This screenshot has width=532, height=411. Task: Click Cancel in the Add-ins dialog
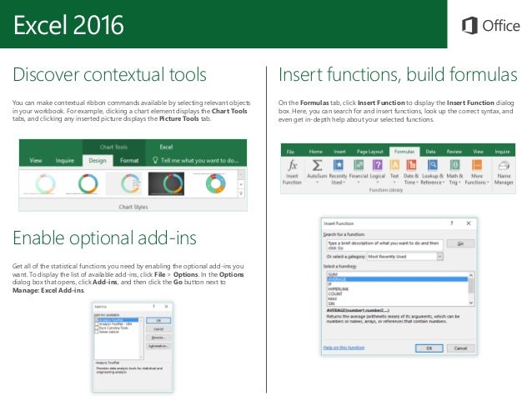tap(158, 329)
